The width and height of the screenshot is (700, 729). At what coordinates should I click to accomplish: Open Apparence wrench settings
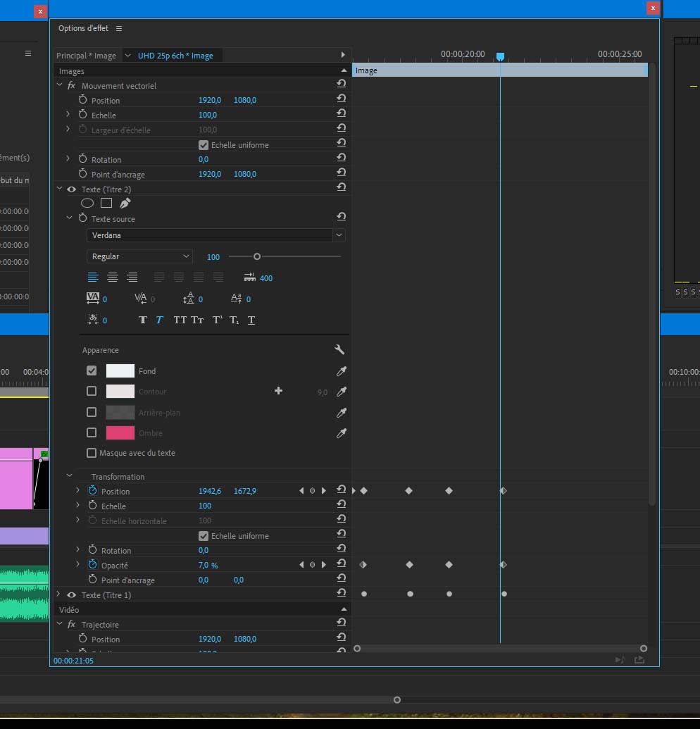coord(339,350)
